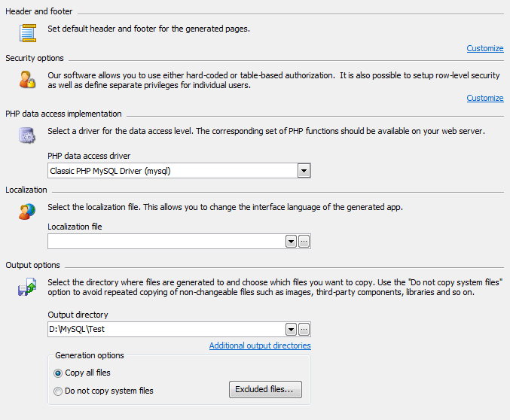Click the 'Output options' section heading
The height and width of the screenshot is (420, 510).
[x=32, y=265]
